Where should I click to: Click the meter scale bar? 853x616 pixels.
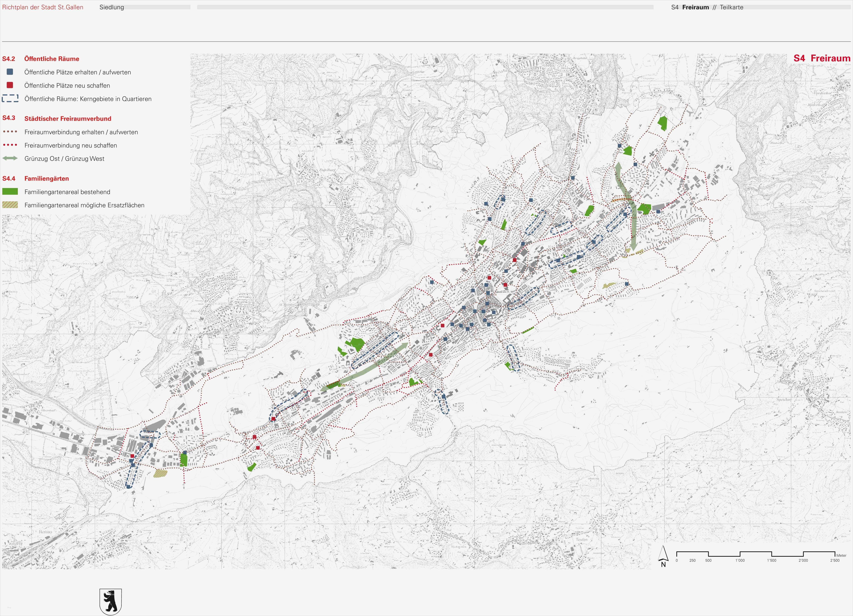[756, 554]
